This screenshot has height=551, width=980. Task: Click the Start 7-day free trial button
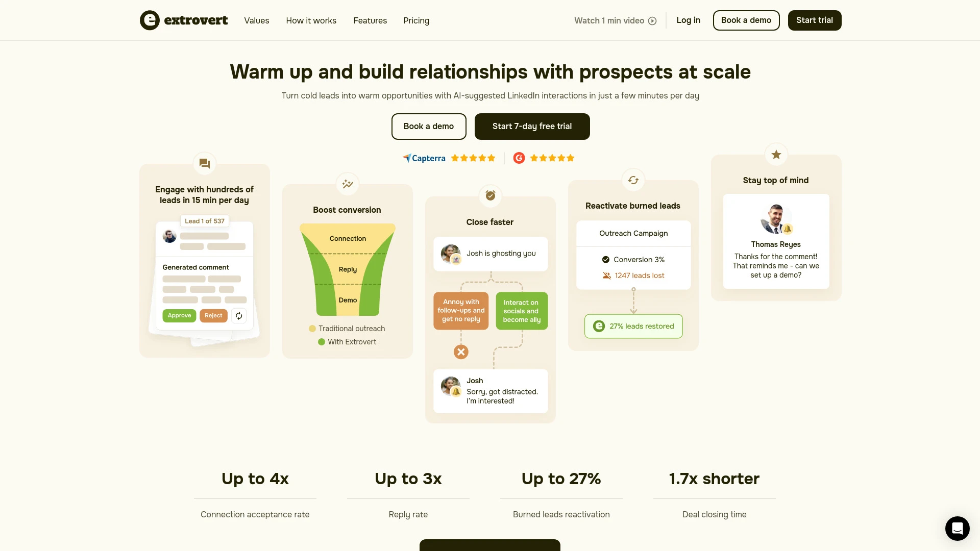coord(532,126)
